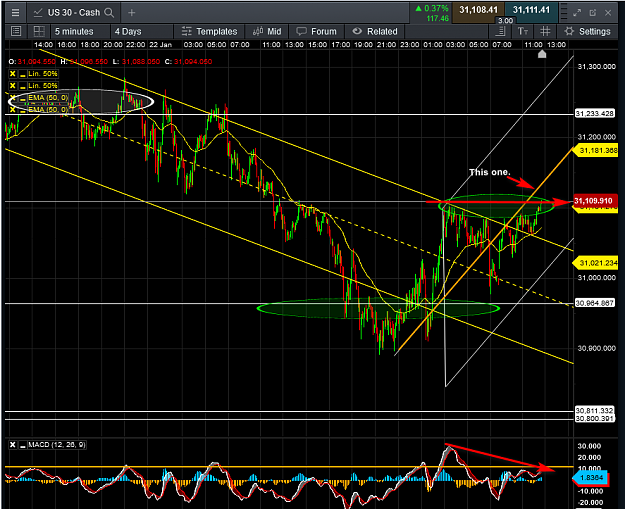625x509 pixels.
Task: Close the US 30 chart window
Action: 608,13
